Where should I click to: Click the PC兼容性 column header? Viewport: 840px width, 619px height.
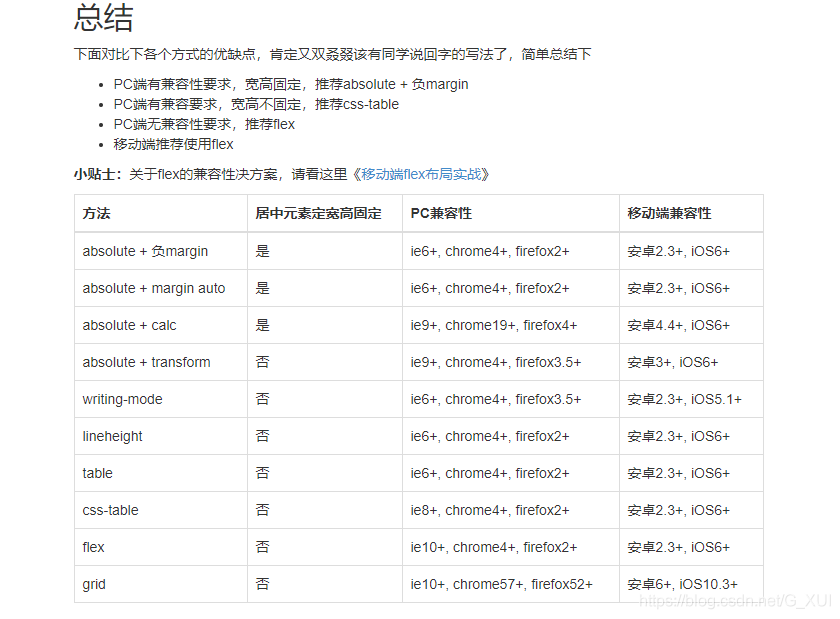(x=441, y=213)
